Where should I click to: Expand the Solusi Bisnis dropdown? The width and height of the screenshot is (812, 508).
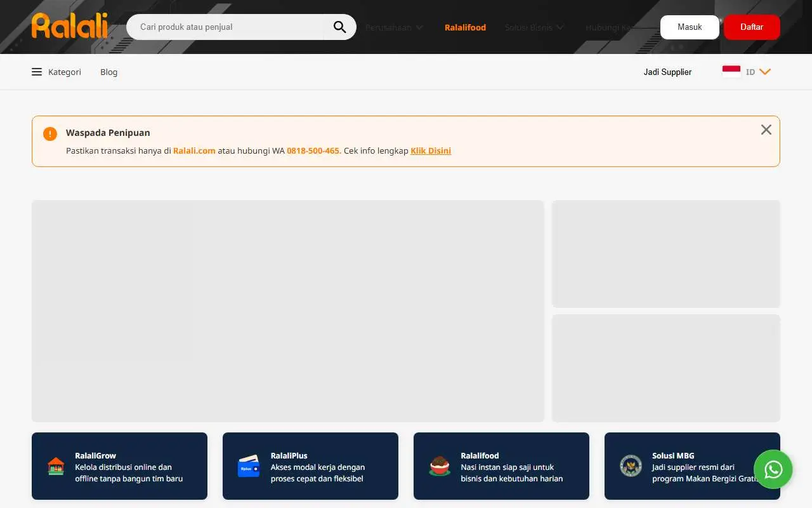coord(534,27)
